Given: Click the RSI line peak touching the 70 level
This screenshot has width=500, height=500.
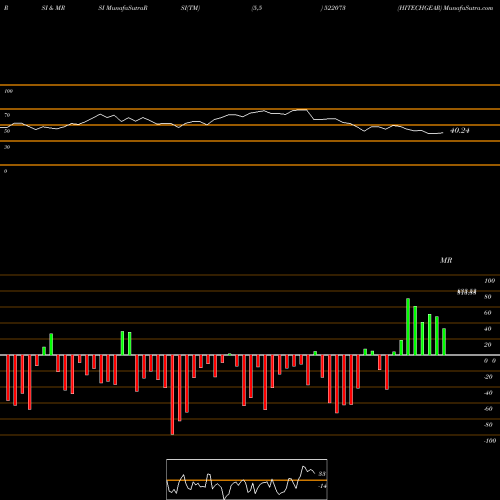Looking at the screenshot, I should click(x=302, y=109).
